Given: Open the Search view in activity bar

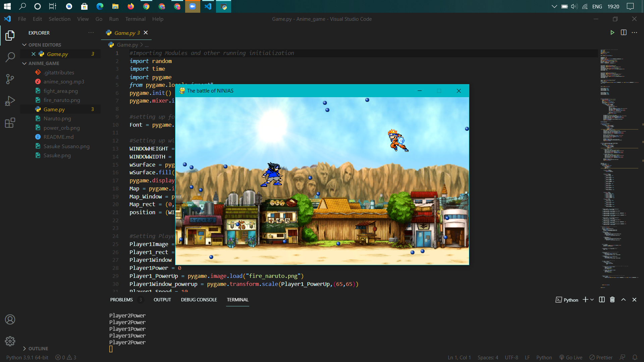Looking at the screenshot, I should [x=10, y=57].
